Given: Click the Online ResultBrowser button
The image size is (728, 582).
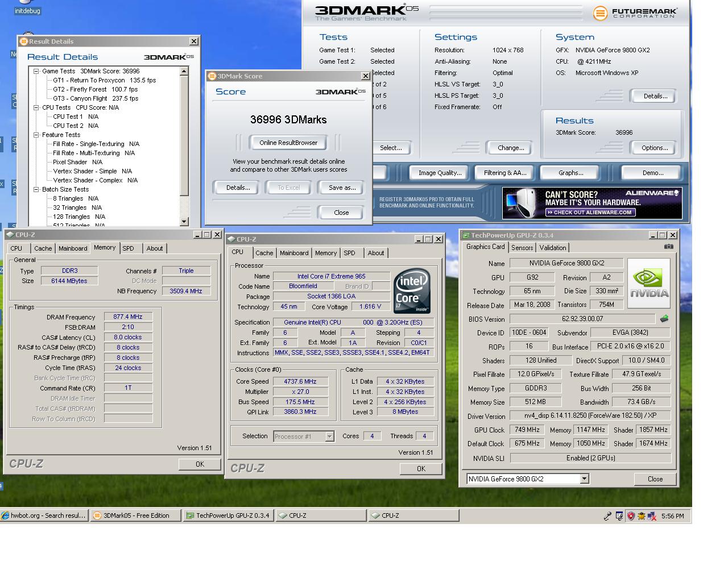Looking at the screenshot, I should point(288,143).
